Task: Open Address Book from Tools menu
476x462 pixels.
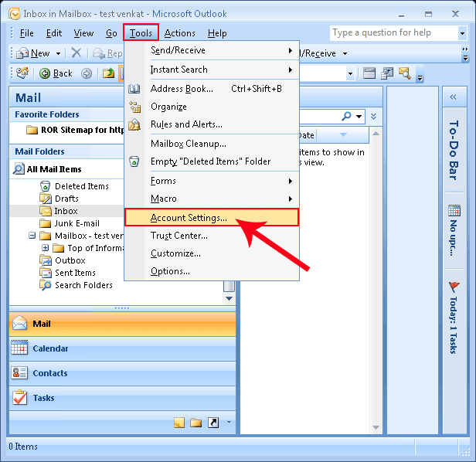Action: click(212, 89)
